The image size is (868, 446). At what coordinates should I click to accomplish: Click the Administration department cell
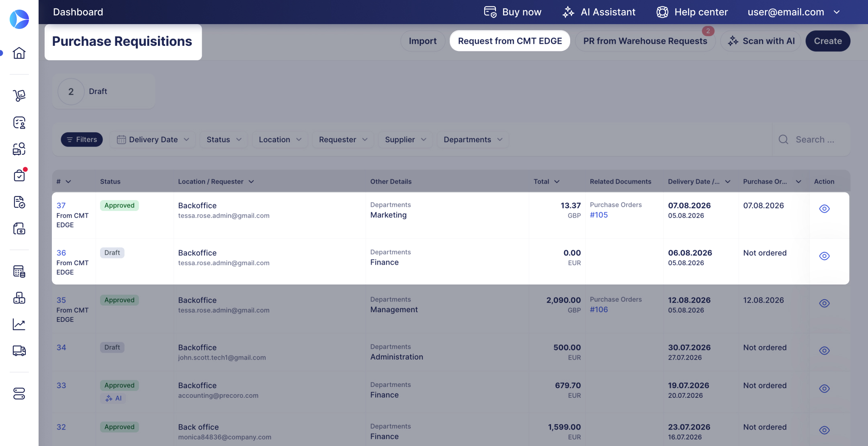tap(397, 357)
